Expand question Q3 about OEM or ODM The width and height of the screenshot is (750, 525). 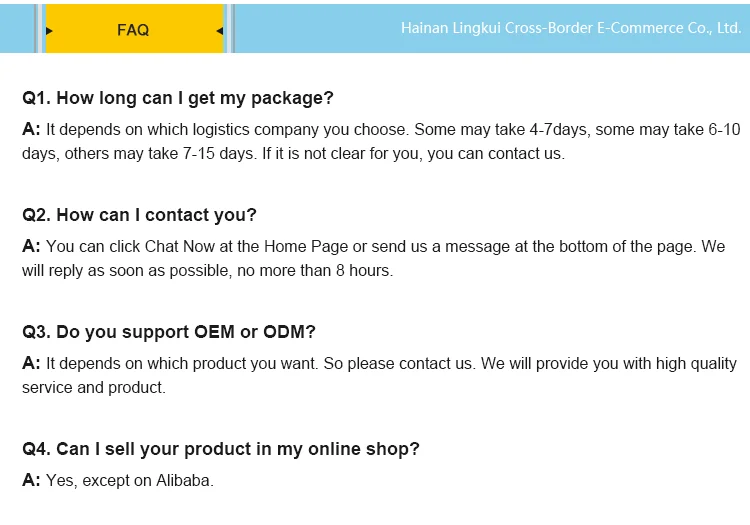point(169,332)
